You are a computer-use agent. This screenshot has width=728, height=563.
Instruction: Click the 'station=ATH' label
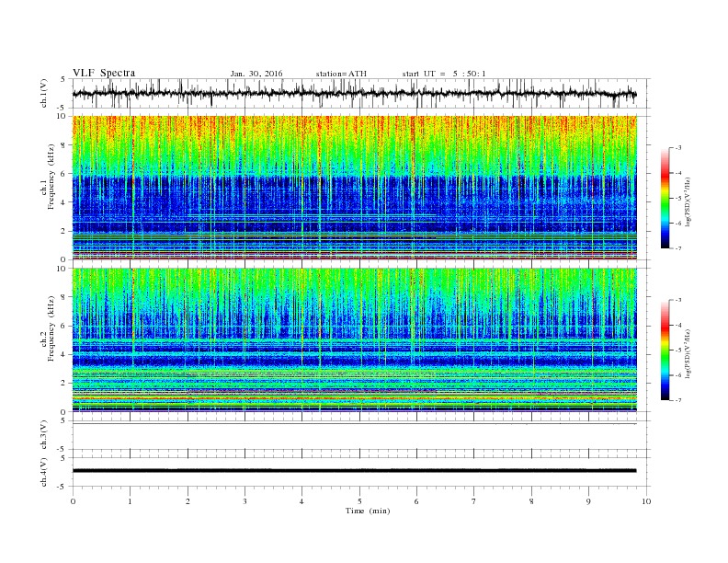(341, 74)
